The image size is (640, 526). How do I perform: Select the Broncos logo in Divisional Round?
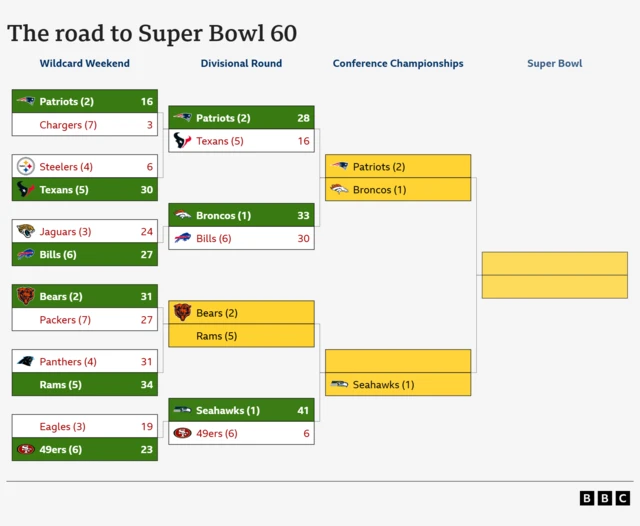coord(182,215)
